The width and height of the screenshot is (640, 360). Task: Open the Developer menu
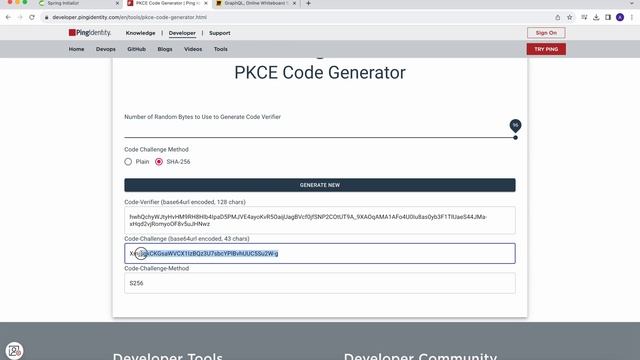pyautogui.click(x=182, y=33)
